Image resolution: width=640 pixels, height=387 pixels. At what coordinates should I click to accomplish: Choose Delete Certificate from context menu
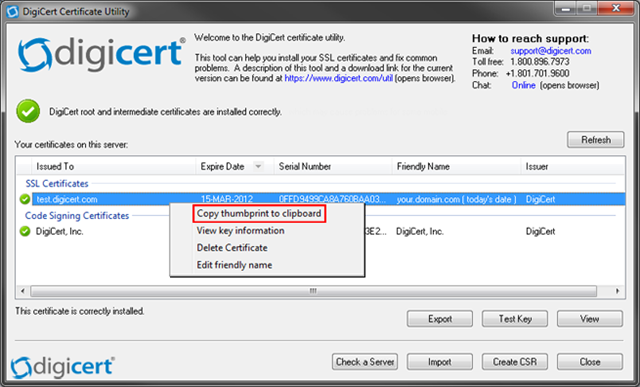click(232, 248)
